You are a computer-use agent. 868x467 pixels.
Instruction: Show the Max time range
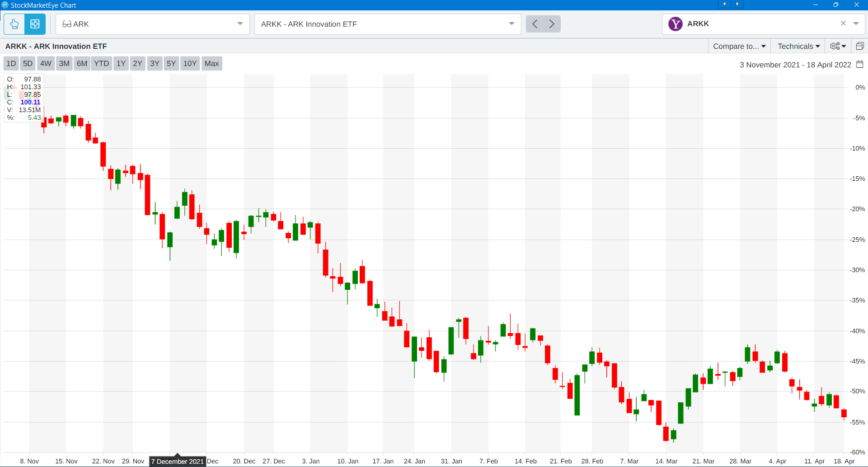211,63
